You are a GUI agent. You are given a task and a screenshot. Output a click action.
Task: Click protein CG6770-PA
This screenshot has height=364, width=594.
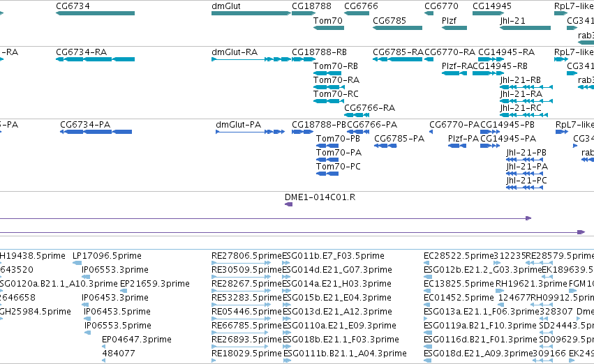pos(454,125)
